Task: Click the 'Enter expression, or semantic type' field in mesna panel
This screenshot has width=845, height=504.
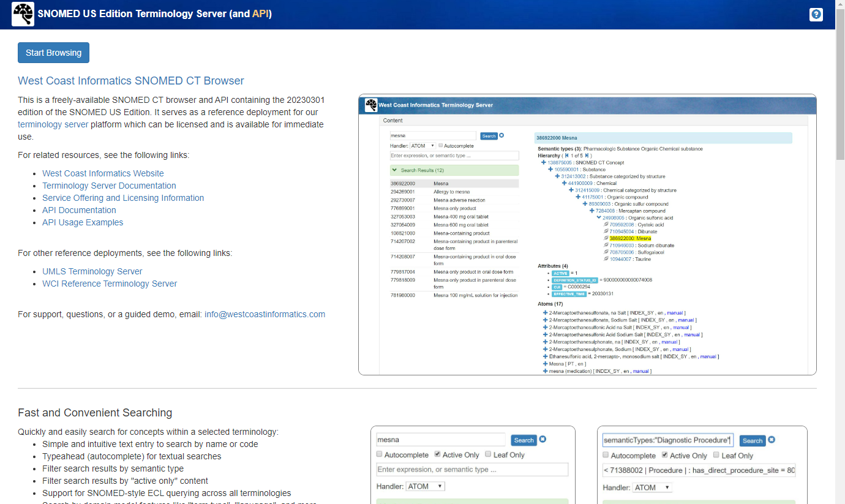Action: pos(472,469)
